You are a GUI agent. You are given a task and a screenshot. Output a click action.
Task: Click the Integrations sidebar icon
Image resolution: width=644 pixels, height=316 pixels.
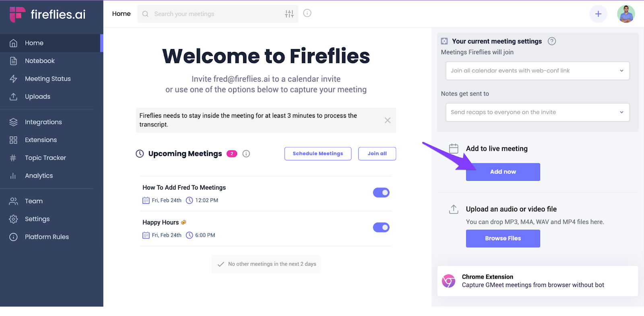coord(13,122)
